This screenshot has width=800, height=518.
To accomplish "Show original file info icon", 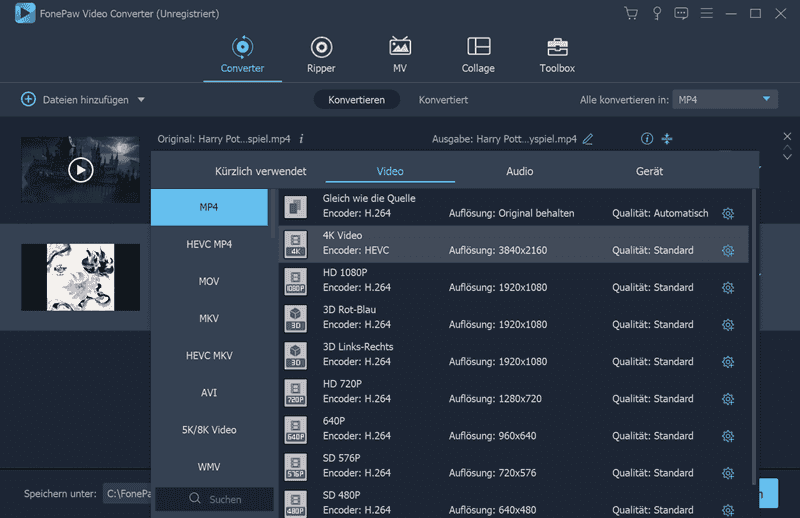I will pos(302,139).
